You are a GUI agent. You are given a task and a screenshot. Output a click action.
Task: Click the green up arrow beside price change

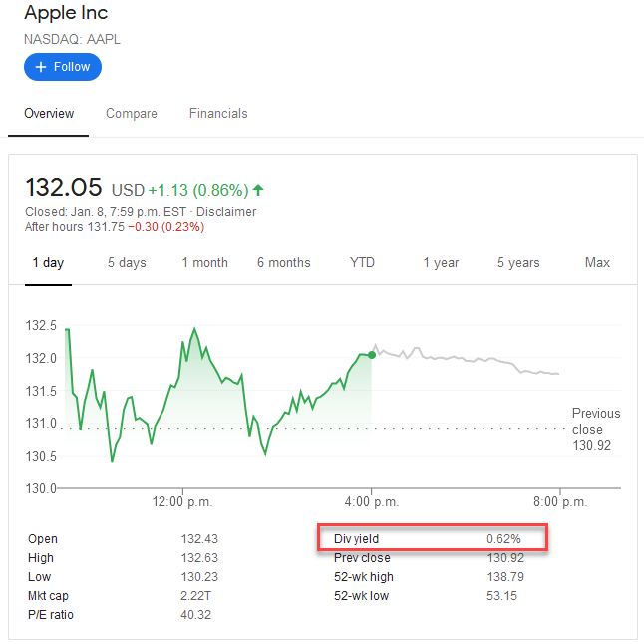point(258,190)
